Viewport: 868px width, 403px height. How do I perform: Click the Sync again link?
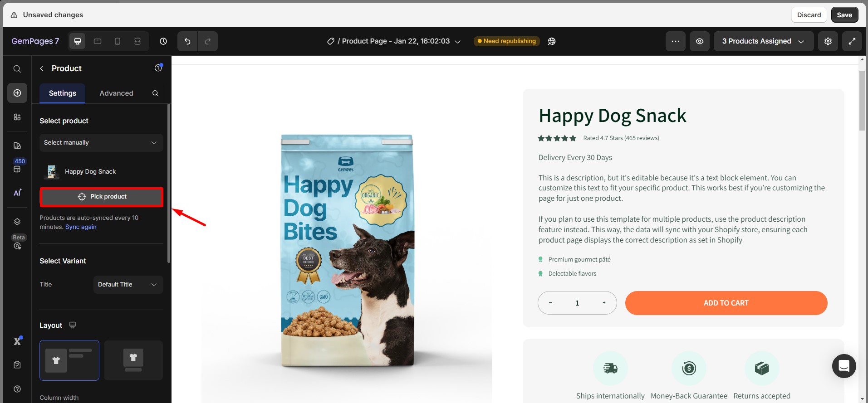point(81,227)
